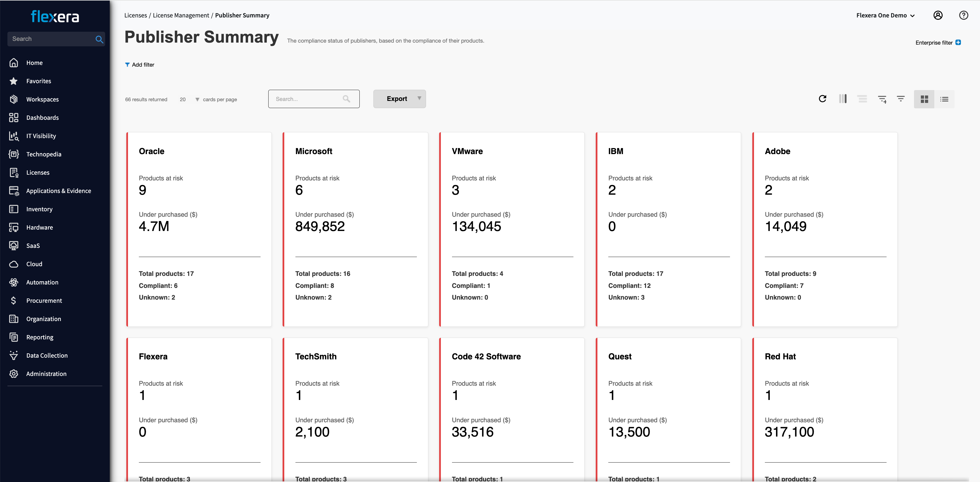Click VMware's 134,045 under purchased value
The image size is (980, 482).
(476, 226)
